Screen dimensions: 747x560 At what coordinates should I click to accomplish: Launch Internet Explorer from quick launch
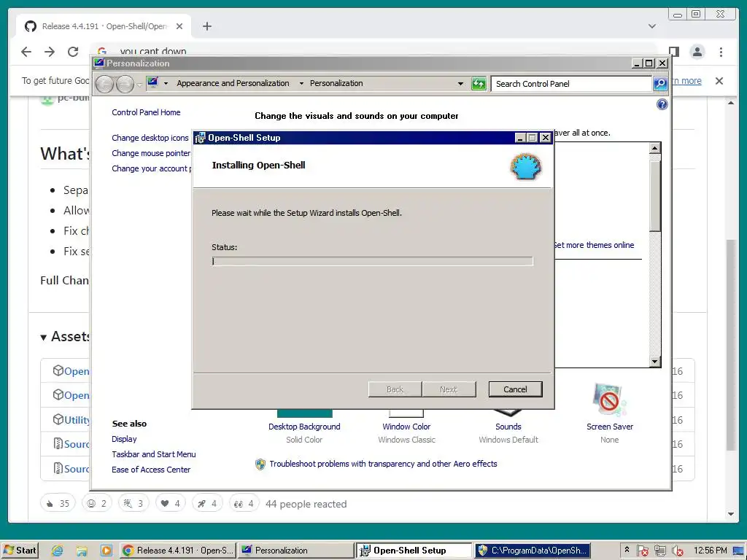[x=57, y=551]
